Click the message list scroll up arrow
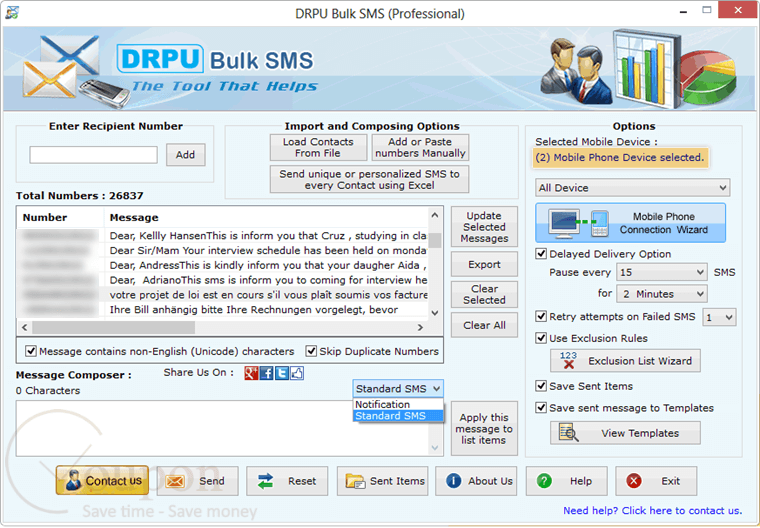The height and width of the screenshot is (528, 760). (x=435, y=215)
